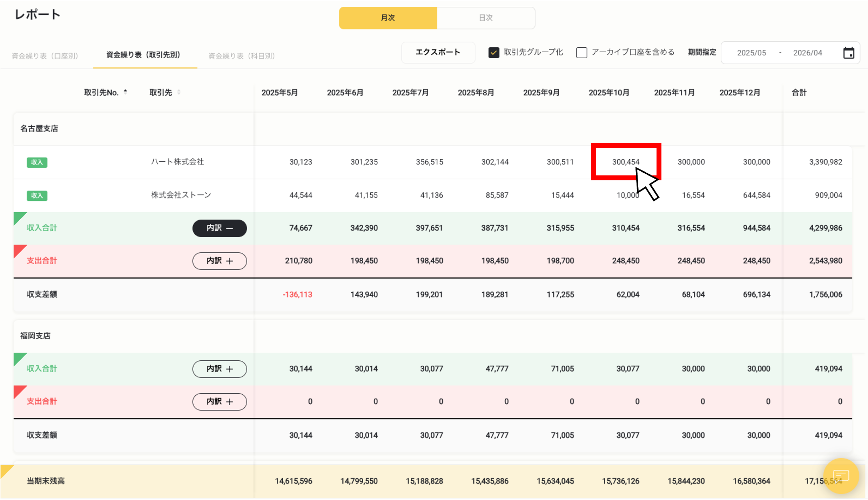Expand 内訳 for 福岡支店 支出合計
868x500 pixels.
click(x=219, y=401)
